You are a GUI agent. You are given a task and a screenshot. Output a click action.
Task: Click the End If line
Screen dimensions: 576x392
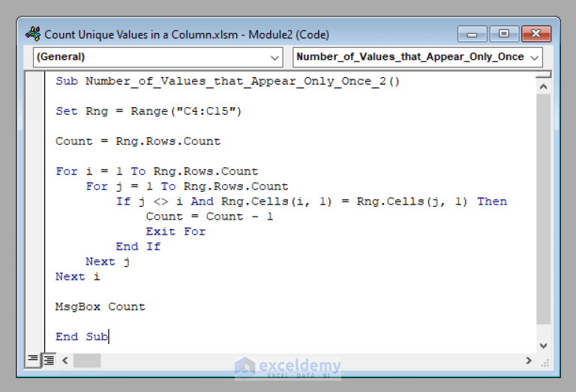[138, 247]
